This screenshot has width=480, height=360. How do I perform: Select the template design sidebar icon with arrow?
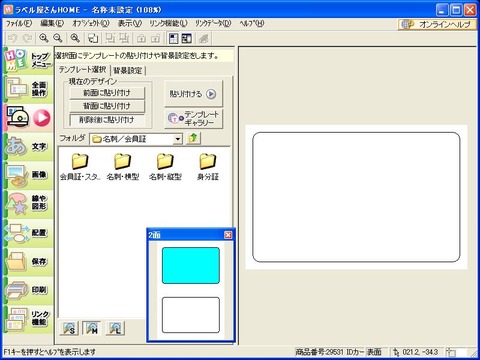tap(28, 117)
